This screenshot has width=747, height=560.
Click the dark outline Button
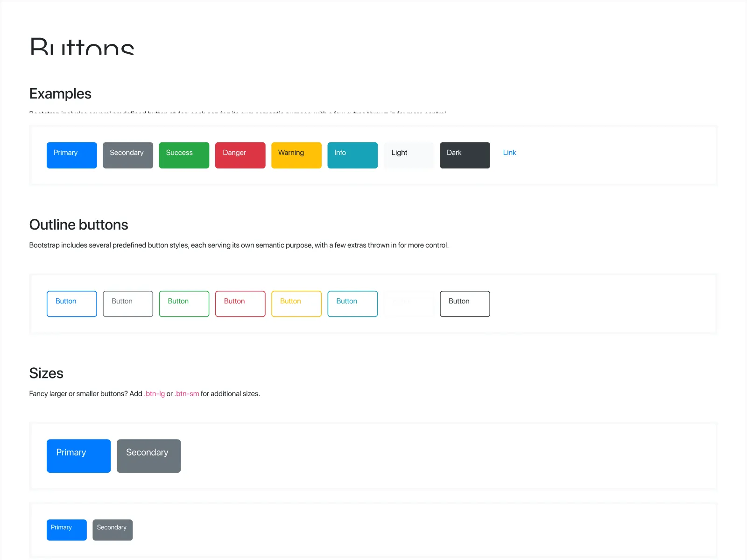point(464,303)
